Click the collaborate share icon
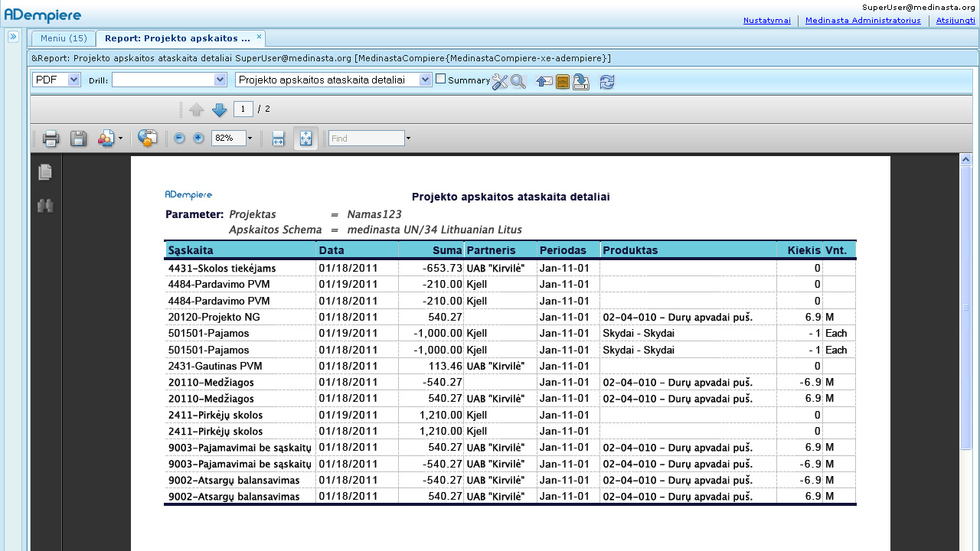This screenshot has width=980, height=551. pos(106,139)
